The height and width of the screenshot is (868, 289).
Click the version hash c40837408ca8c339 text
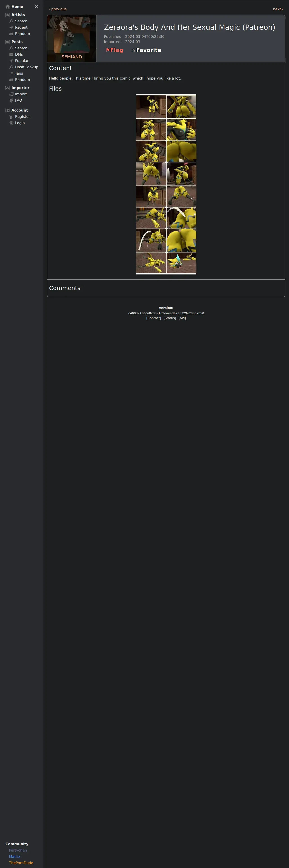(166, 313)
